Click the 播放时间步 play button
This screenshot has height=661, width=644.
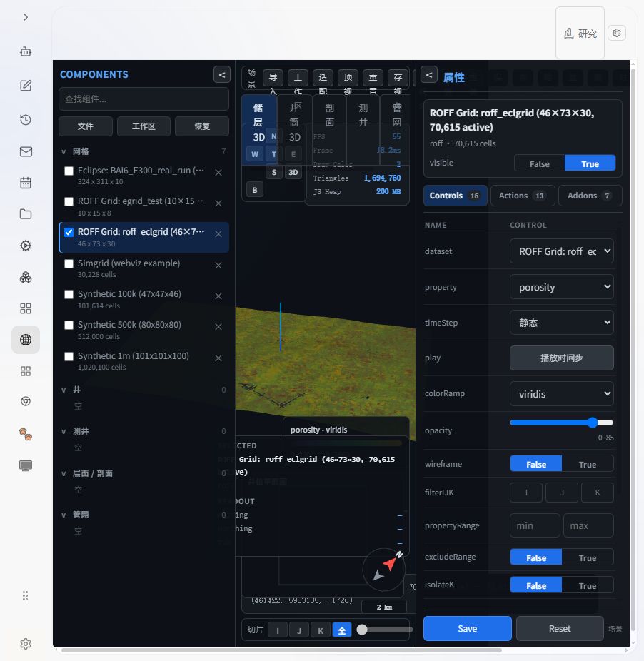561,358
